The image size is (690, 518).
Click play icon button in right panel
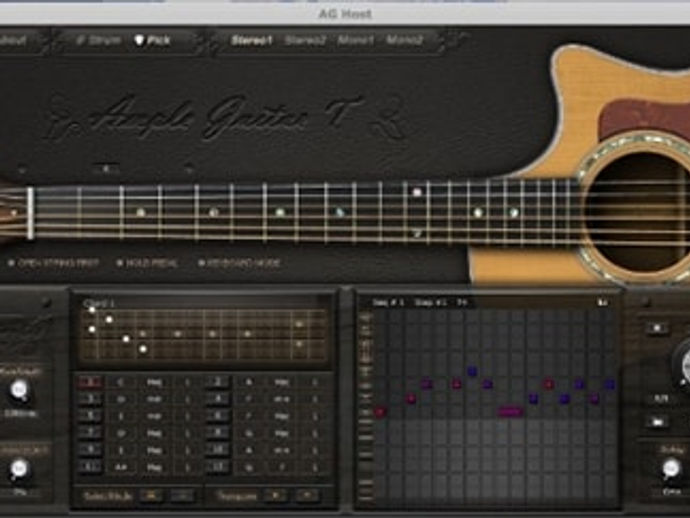pos(657,422)
